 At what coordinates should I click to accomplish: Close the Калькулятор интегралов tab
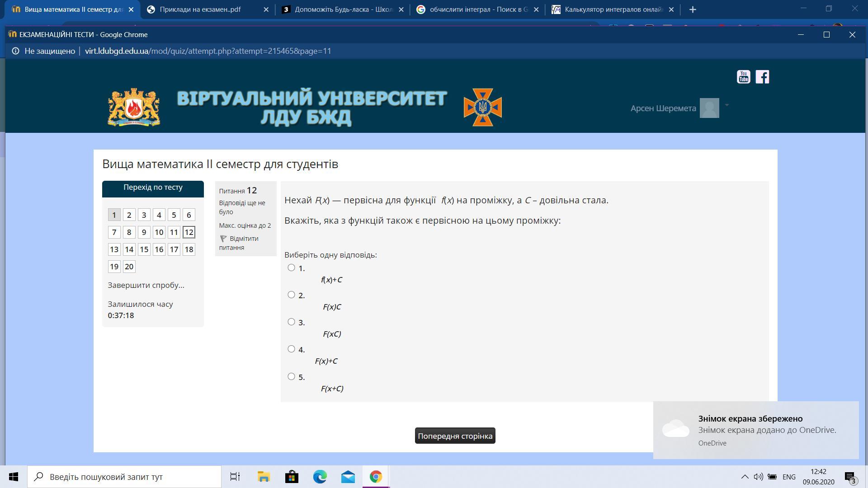tap(671, 9)
